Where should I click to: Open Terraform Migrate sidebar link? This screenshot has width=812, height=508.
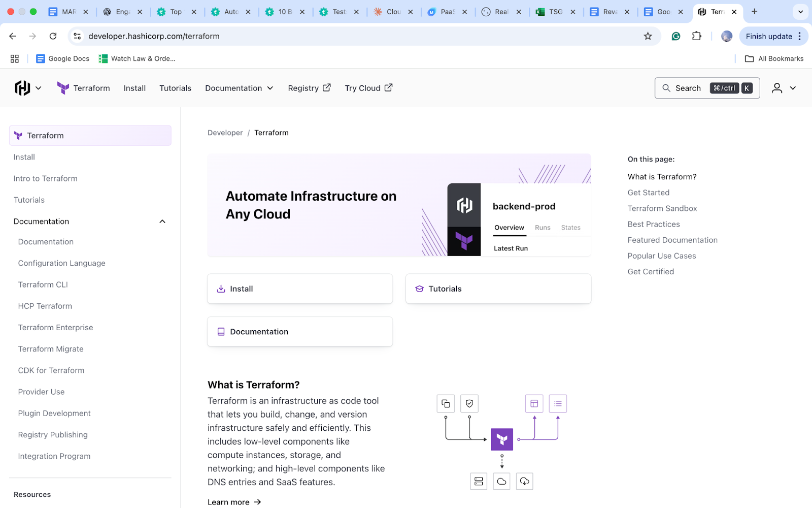51,349
